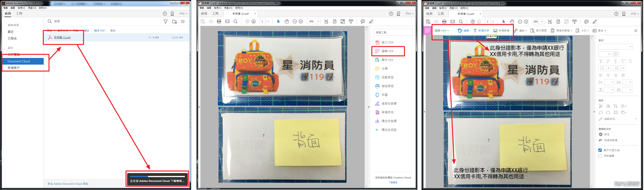
Task: Select the hand pan tool in the middle window
Action: pos(287,21)
